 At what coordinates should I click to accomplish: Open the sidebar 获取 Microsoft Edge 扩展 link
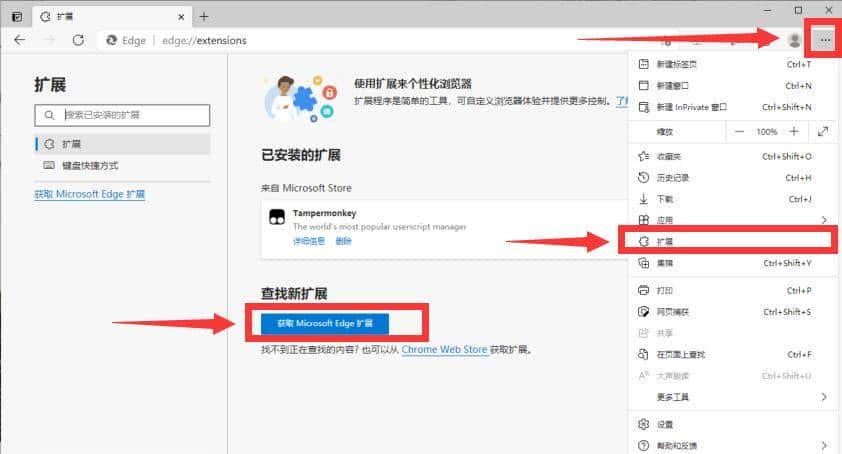(x=90, y=194)
